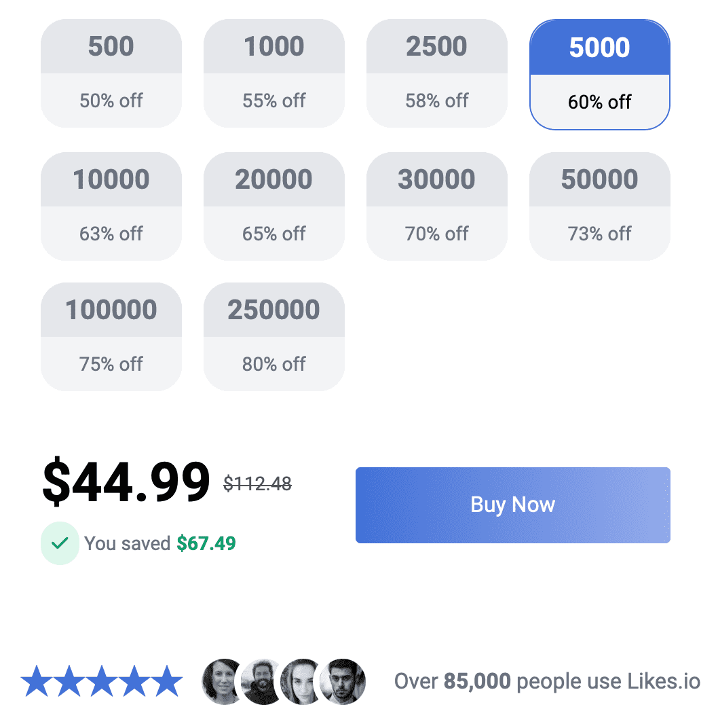
Task: Select the 1000 likes package
Action: click(273, 73)
